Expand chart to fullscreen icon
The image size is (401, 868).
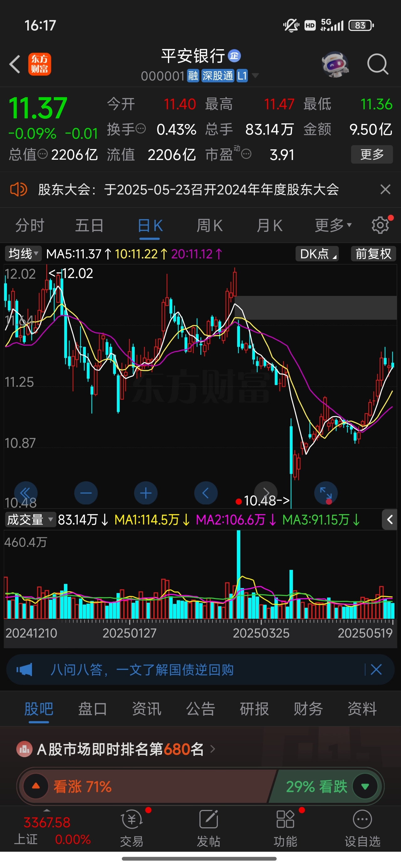(326, 493)
